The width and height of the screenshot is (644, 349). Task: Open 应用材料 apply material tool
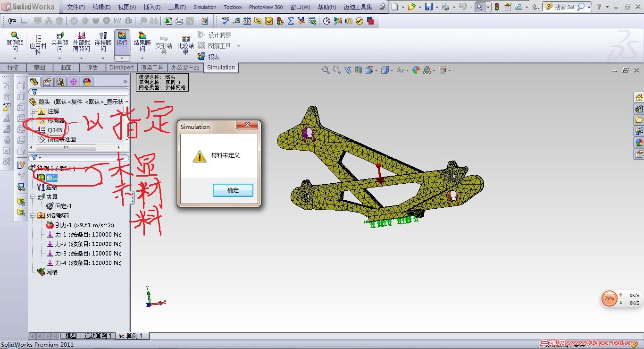[x=38, y=45]
